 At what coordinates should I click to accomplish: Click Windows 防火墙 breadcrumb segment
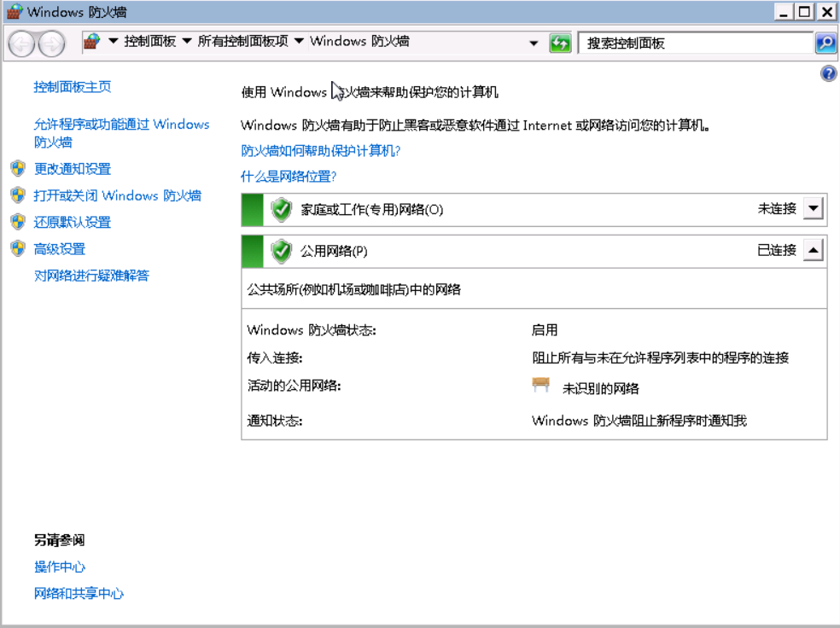pos(359,41)
